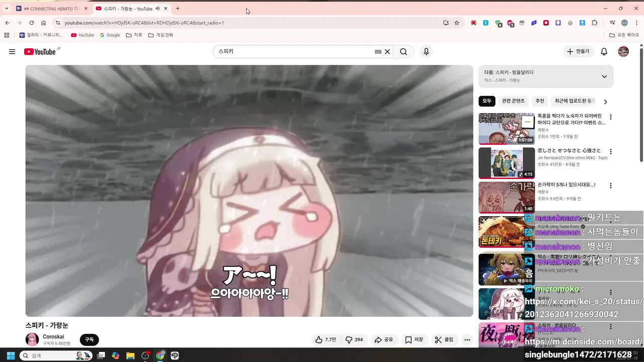The image size is (644, 362).
Task: Open the tab search dropdown arrow
Action: tap(7, 9)
